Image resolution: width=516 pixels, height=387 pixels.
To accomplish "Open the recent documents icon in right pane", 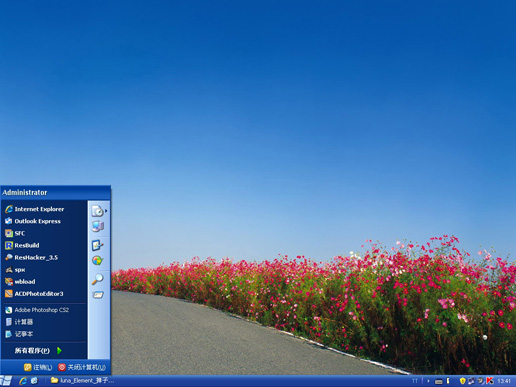I will (x=97, y=211).
